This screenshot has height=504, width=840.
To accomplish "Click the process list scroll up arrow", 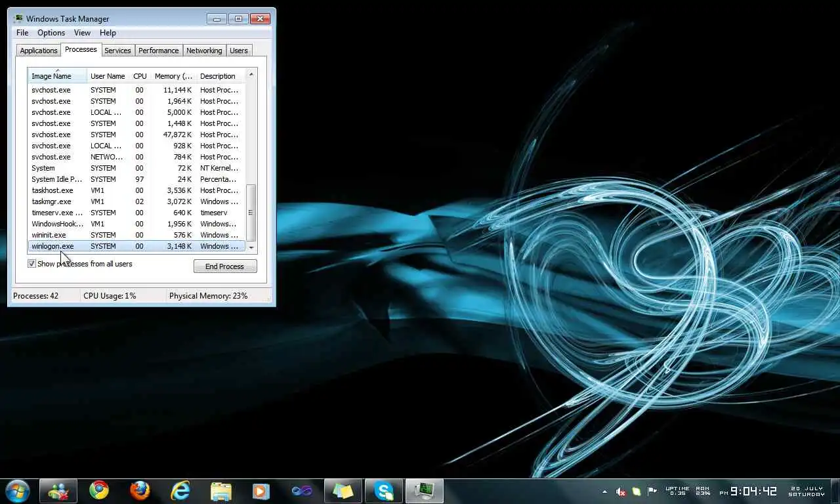I will click(251, 73).
